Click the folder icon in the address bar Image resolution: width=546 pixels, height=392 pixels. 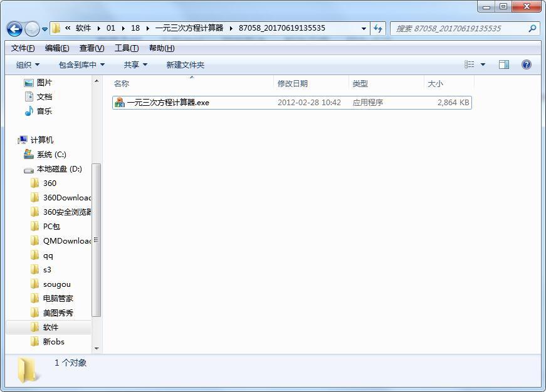tap(56, 28)
